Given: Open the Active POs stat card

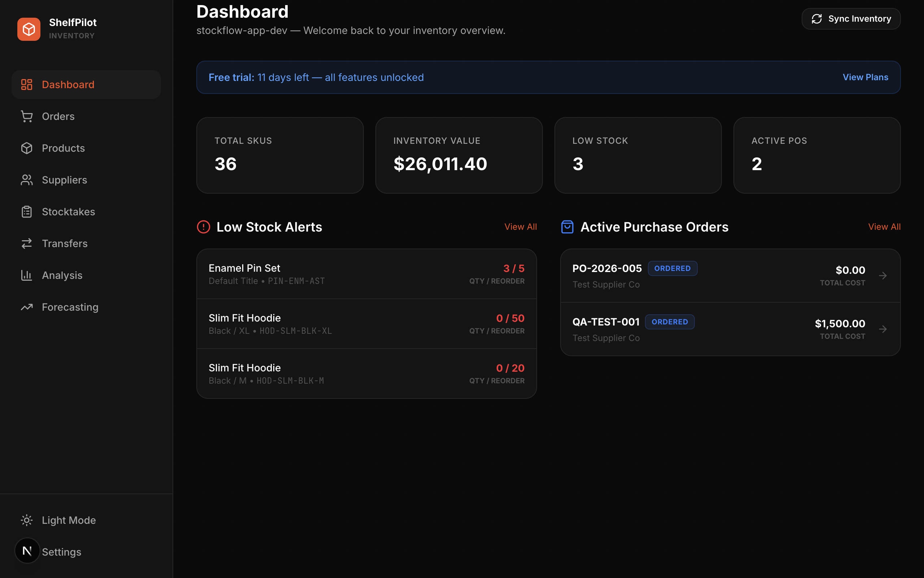Looking at the screenshot, I should (x=817, y=155).
